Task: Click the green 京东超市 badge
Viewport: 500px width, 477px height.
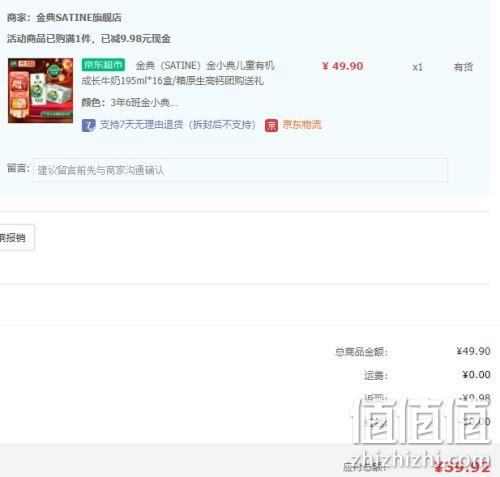Action: pos(103,65)
